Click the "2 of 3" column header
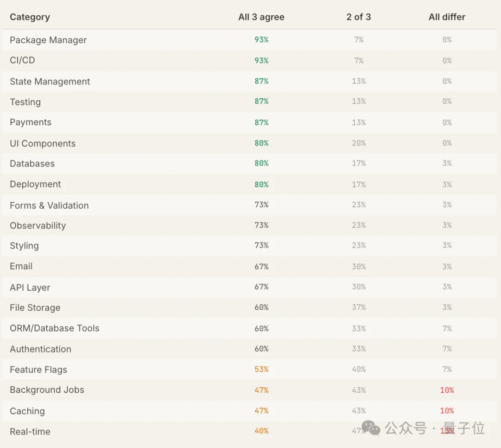This screenshot has height=448, width=501. 359,17
